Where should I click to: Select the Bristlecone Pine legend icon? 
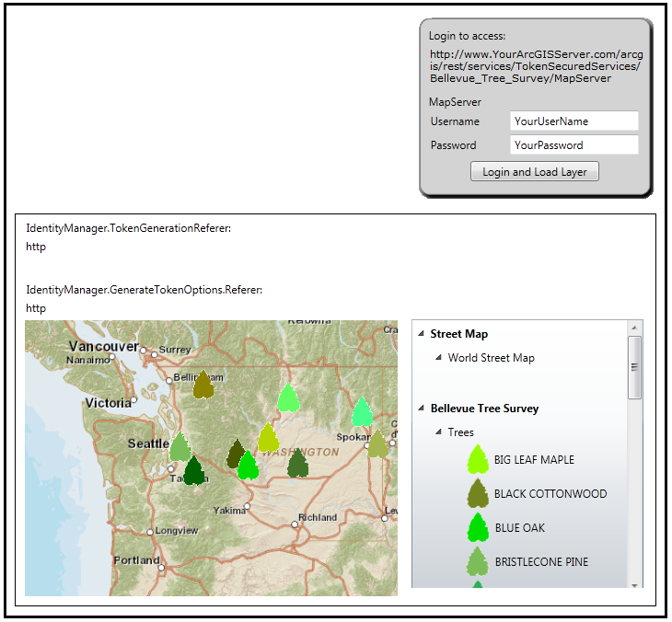pyautogui.click(x=478, y=561)
